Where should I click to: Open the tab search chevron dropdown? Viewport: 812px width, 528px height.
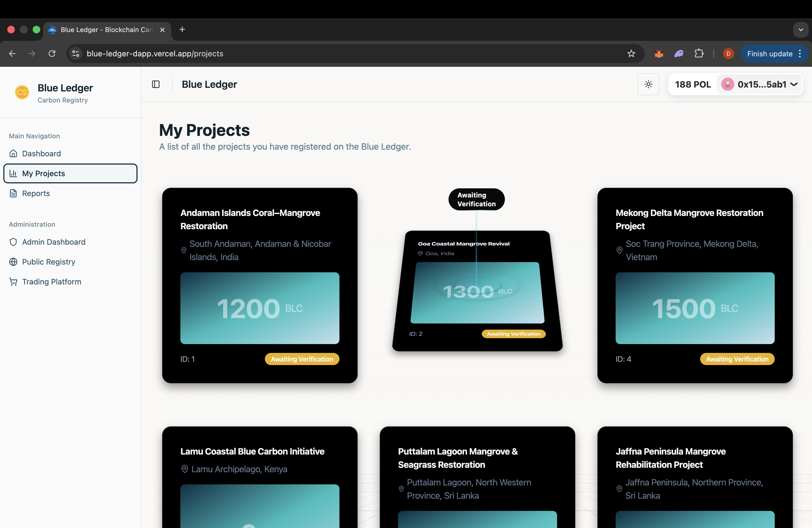tap(801, 30)
